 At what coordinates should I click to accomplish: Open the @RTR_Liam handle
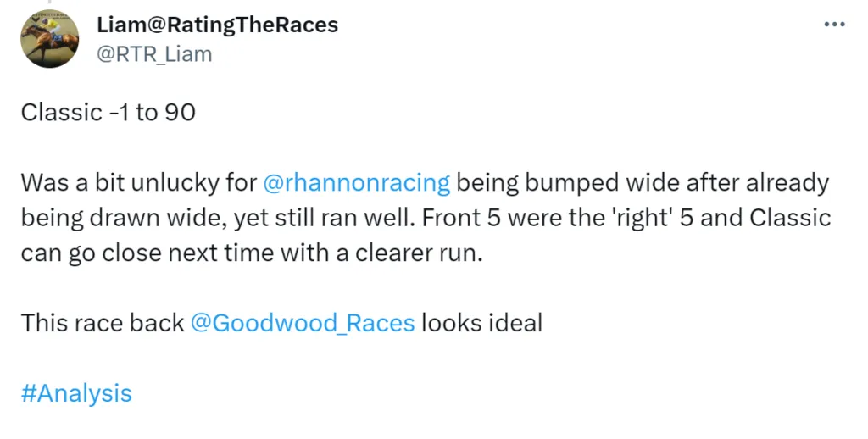[154, 54]
